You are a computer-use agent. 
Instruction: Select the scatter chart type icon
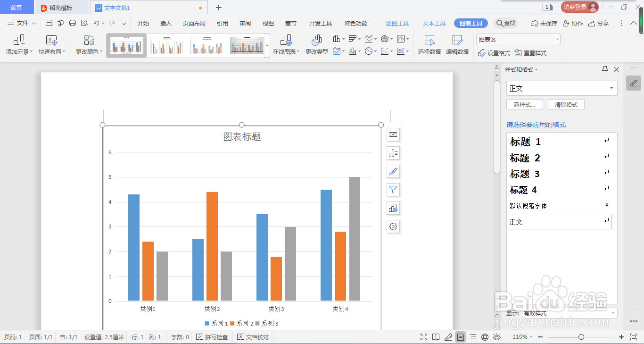click(x=384, y=51)
